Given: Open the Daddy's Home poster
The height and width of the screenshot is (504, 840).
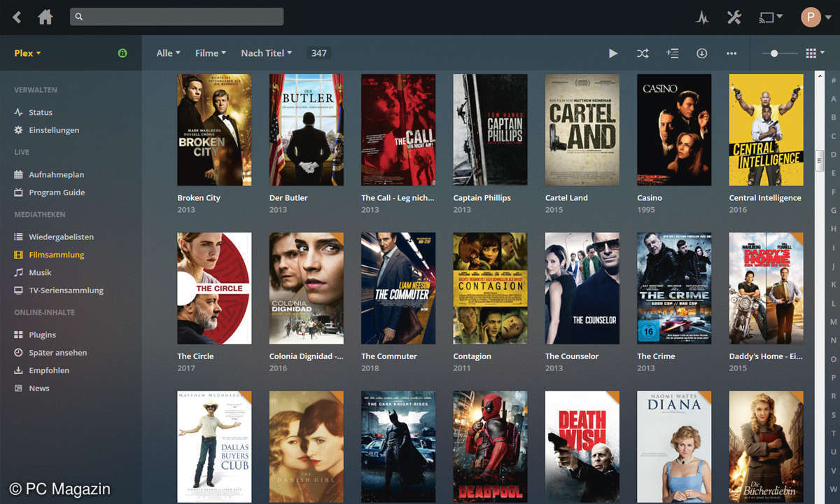Looking at the screenshot, I should (x=766, y=288).
